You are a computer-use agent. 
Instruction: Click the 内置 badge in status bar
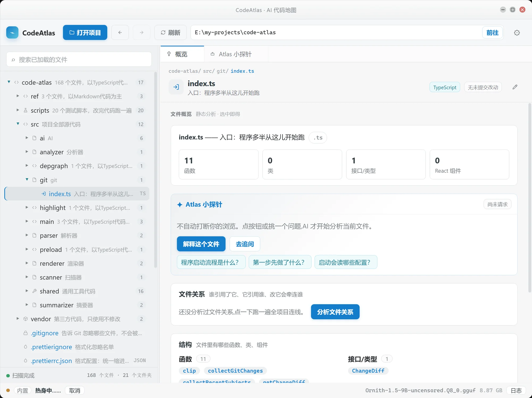23,391
